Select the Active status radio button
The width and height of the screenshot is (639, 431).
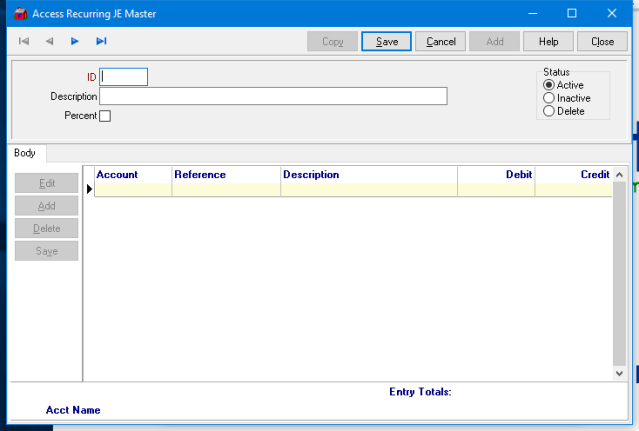548,85
